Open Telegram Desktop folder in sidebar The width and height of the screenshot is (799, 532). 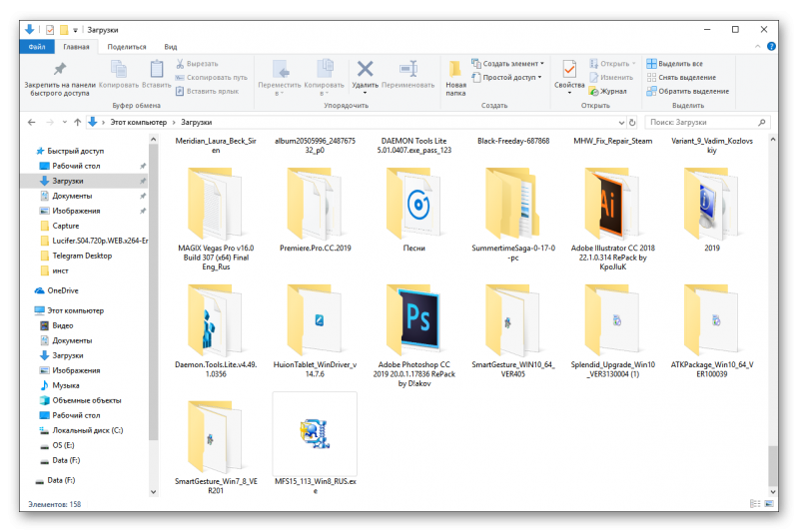point(82,256)
